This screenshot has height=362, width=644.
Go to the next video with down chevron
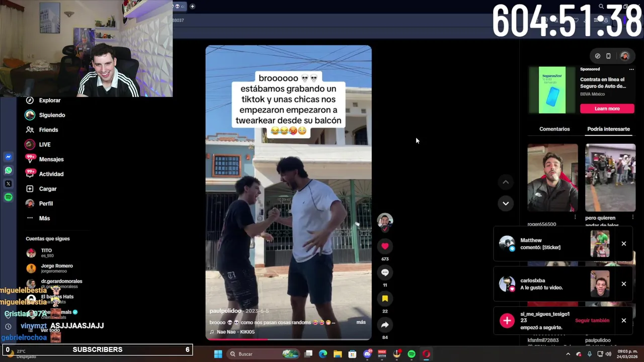coord(506,203)
